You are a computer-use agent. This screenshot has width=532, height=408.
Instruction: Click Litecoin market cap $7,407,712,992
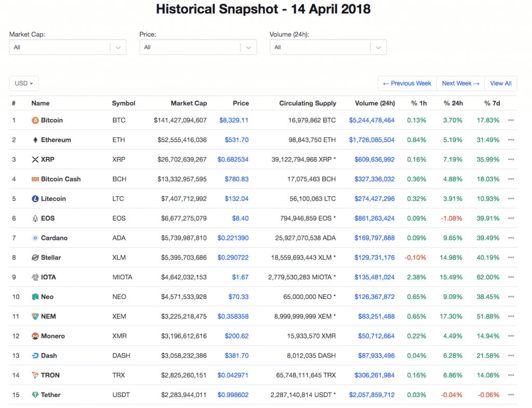coord(183,199)
